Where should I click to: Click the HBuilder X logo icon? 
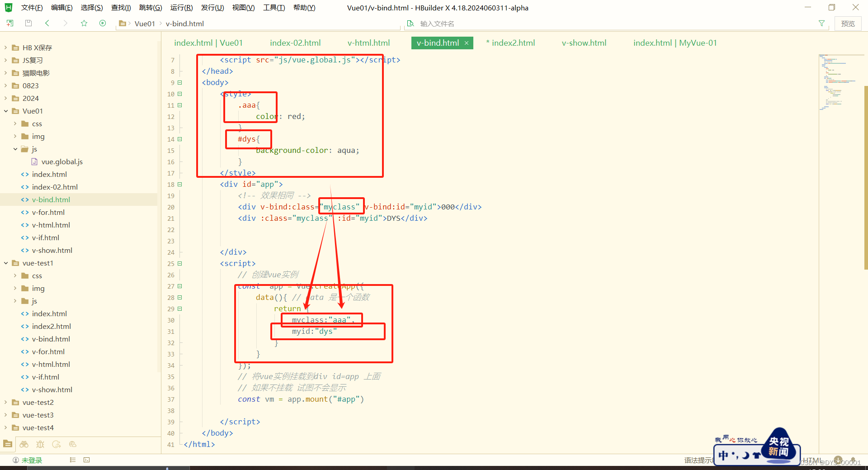[9, 7]
